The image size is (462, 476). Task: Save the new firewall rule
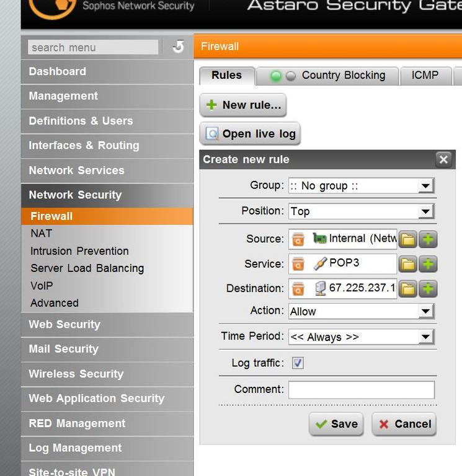336,424
